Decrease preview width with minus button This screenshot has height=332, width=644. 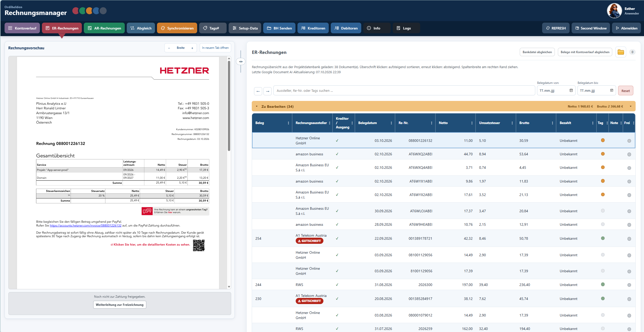169,48
